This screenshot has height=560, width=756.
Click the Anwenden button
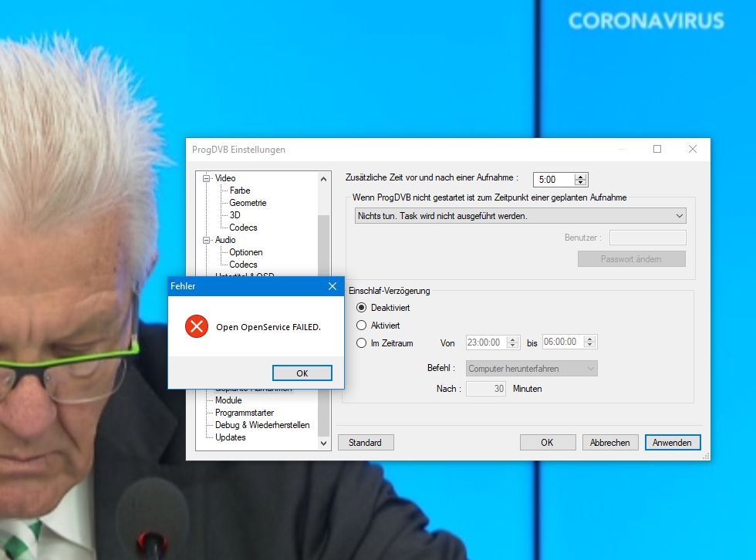point(673,443)
